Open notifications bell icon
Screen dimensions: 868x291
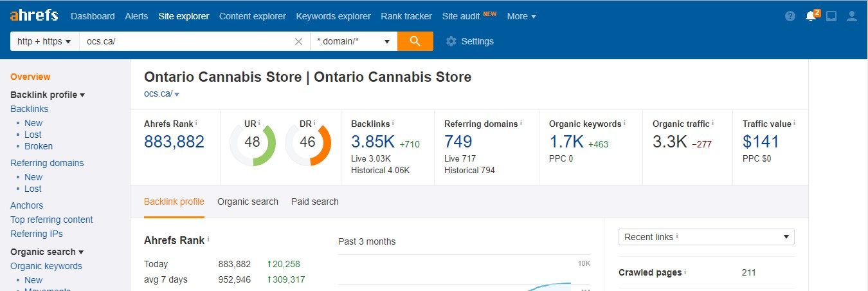coord(811,16)
